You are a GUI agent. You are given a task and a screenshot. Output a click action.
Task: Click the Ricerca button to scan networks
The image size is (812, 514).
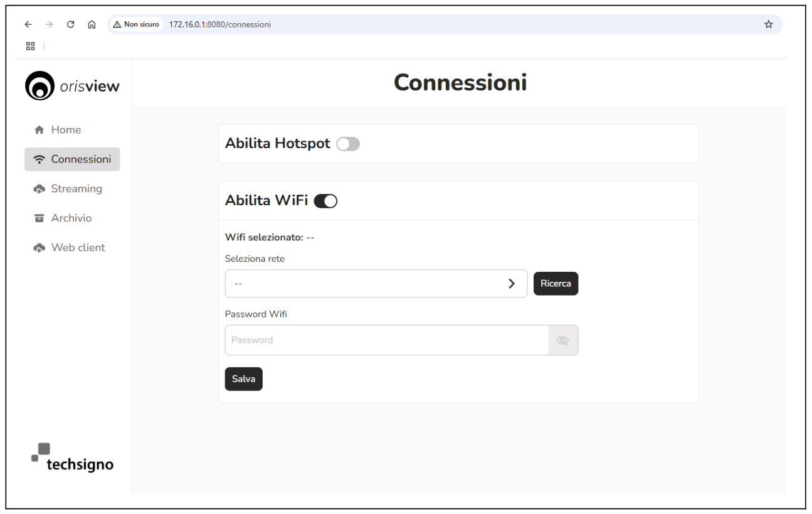tap(556, 283)
